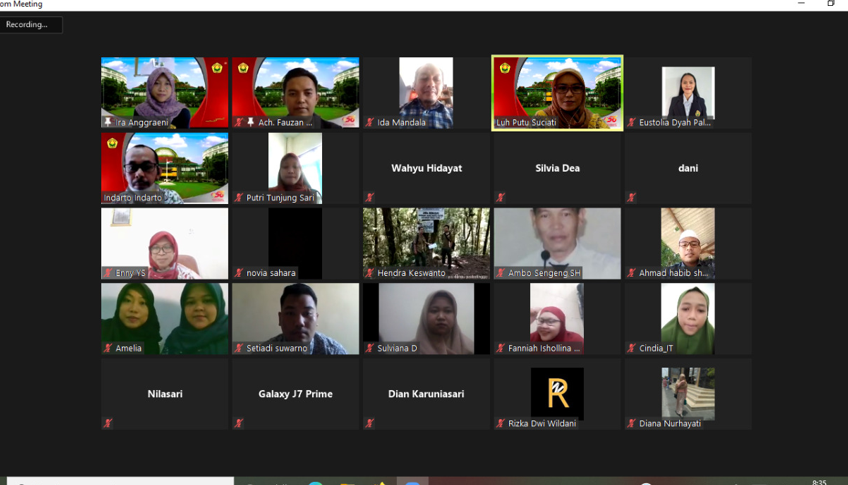Click the muted mic icon on Nilasari's tile

[x=108, y=423]
